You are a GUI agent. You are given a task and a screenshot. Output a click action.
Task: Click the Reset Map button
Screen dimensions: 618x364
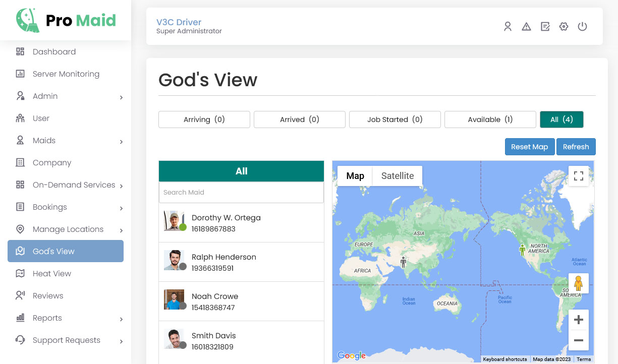coord(530,147)
